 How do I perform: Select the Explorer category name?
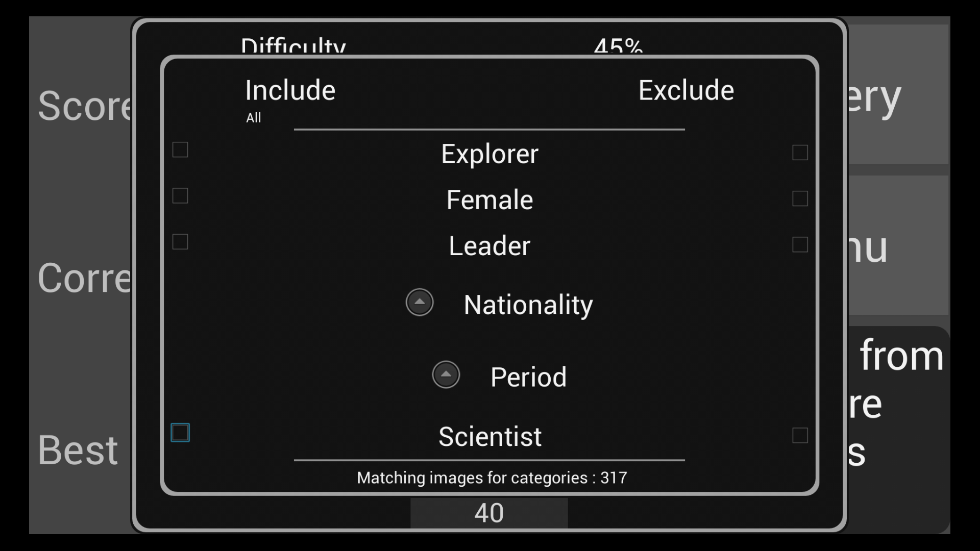[x=489, y=154]
